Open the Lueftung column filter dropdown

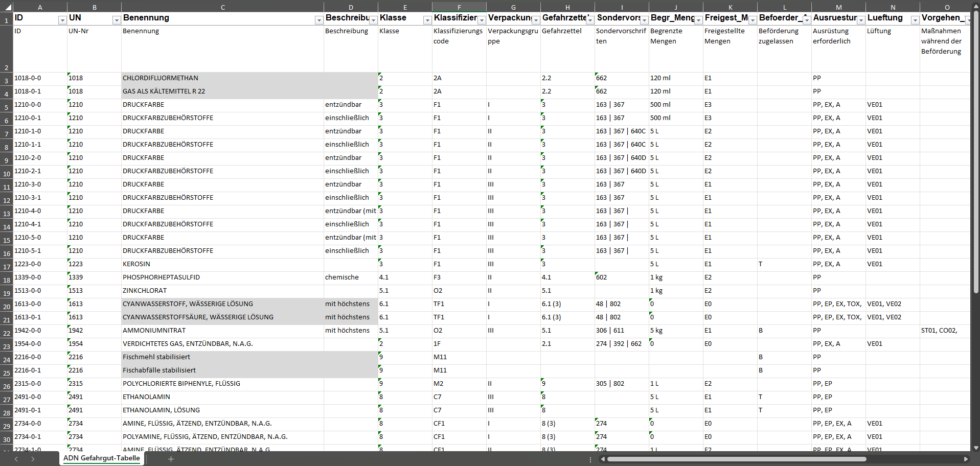915,20
